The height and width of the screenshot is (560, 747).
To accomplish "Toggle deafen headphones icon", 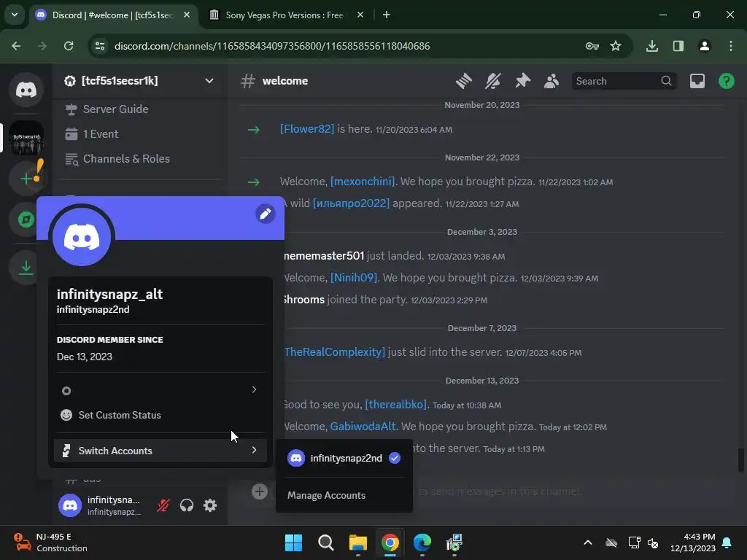I will pos(187,505).
